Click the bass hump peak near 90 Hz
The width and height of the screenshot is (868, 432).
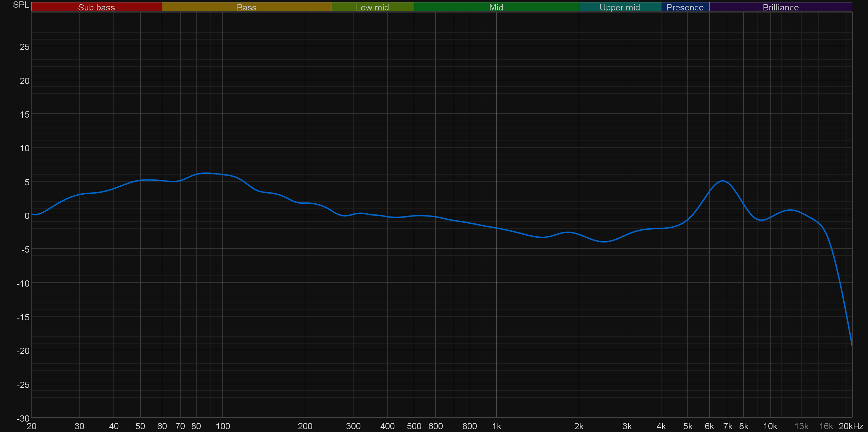[x=206, y=173]
